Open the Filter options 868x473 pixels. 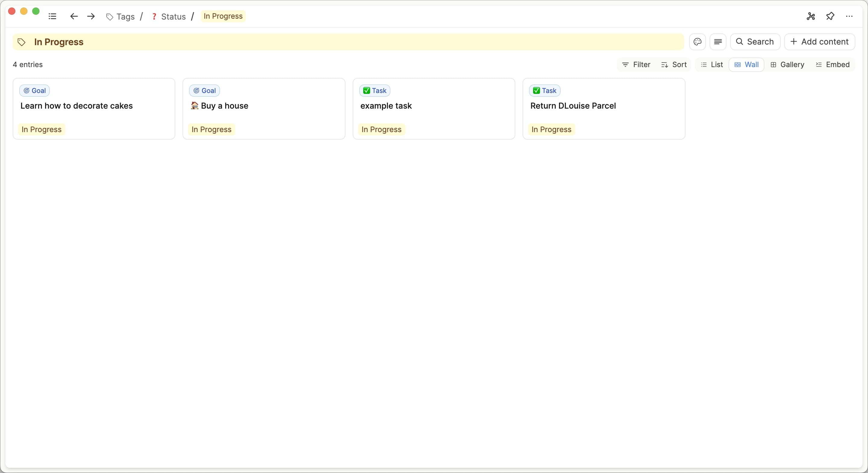click(636, 65)
